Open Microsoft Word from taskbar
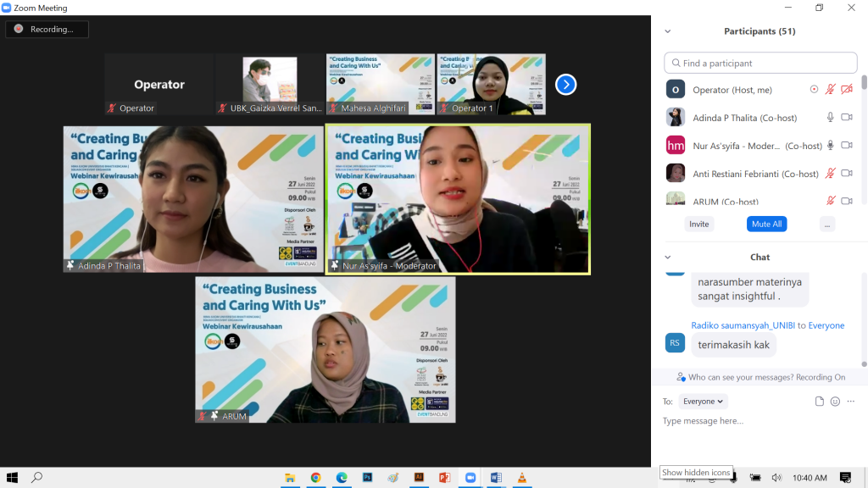Screen dimensions: 868x488 click(496, 478)
